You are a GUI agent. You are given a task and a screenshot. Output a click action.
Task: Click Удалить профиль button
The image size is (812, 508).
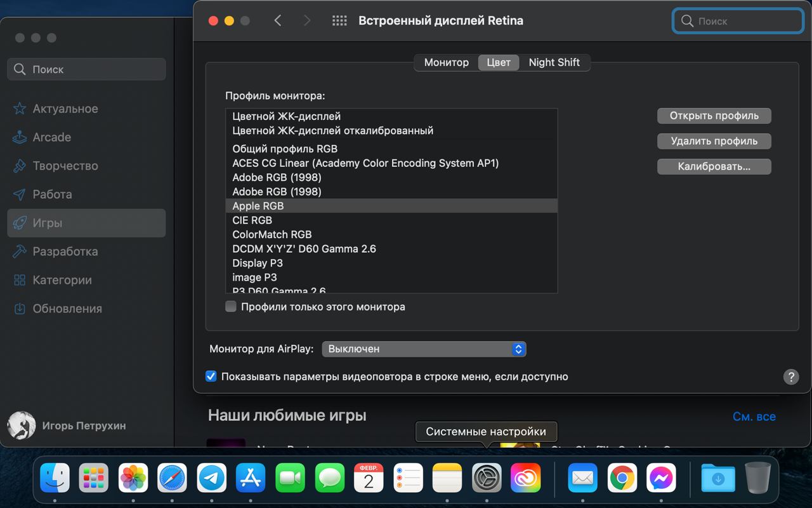(714, 141)
